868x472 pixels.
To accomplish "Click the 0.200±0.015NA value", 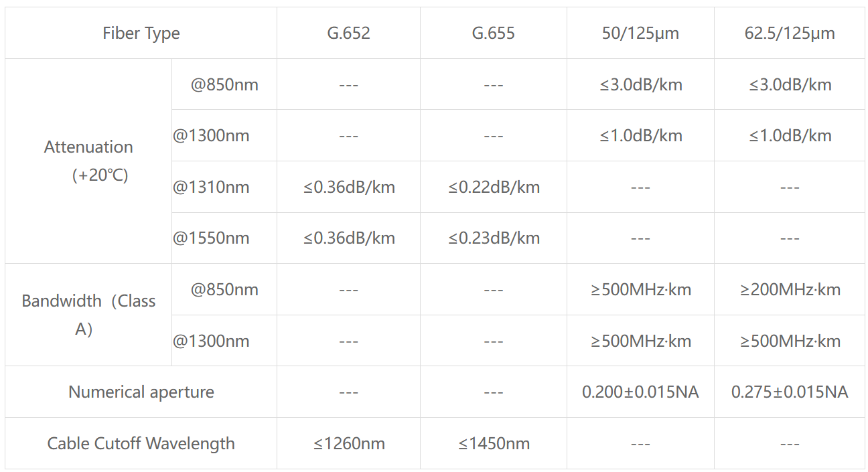I will [640, 392].
